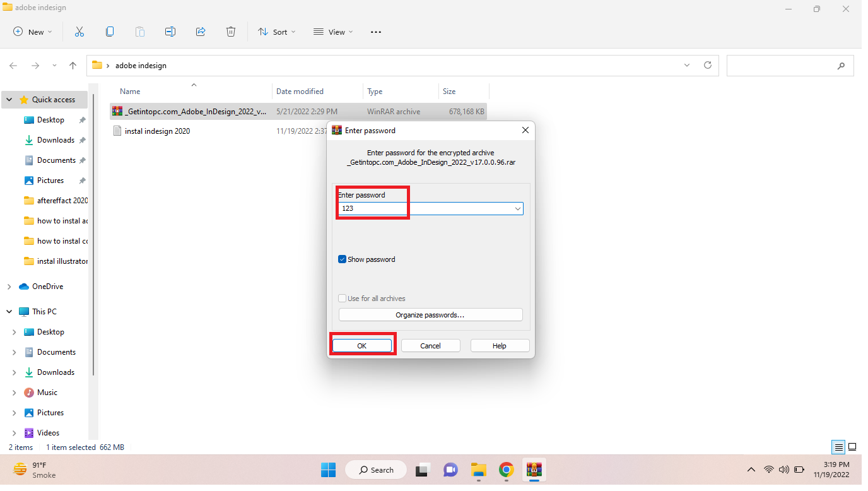The image size is (868, 491).
Task: Close the Enter password dialog
Action: click(525, 131)
